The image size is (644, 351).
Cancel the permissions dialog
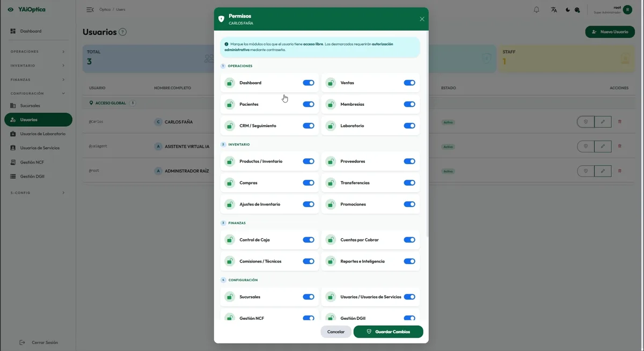tap(336, 332)
